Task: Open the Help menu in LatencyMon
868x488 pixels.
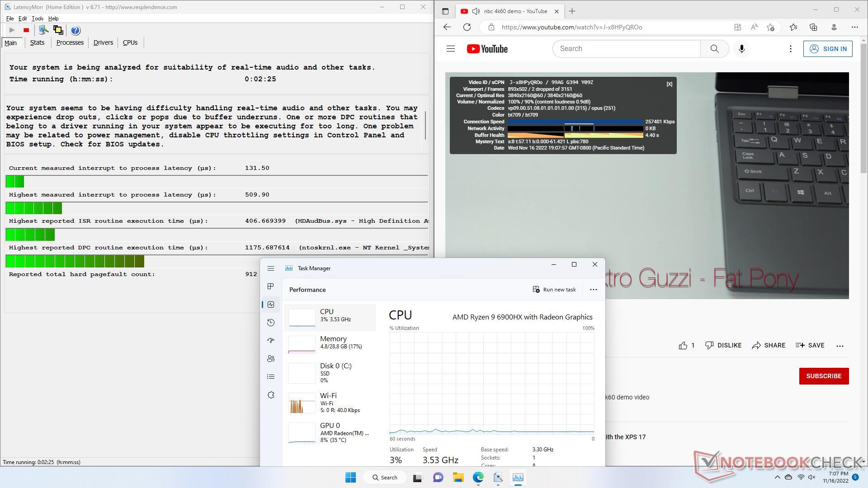Action: pos(53,19)
